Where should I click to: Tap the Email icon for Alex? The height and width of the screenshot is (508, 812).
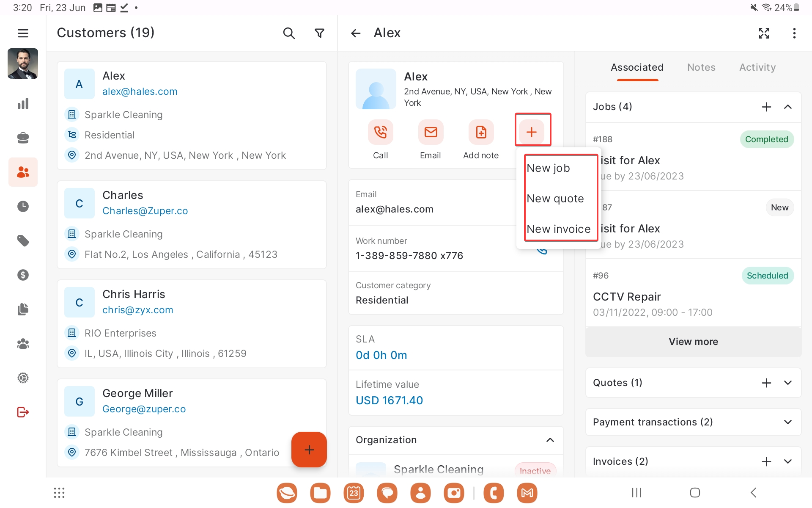pyautogui.click(x=431, y=132)
